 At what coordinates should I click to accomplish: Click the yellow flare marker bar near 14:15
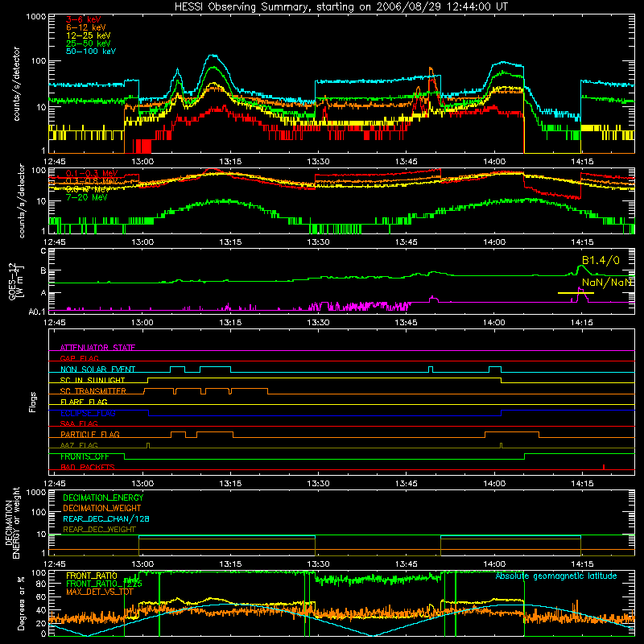pyautogui.click(x=576, y=293)
